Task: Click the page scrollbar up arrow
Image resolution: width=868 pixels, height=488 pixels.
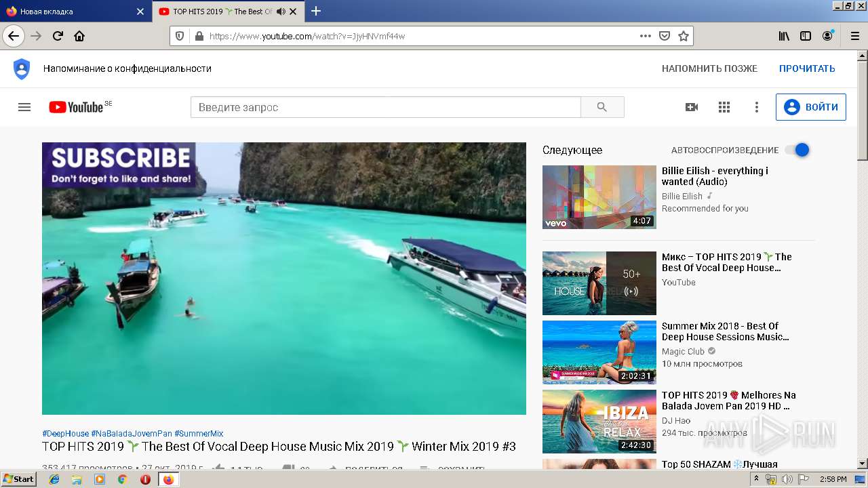Action: tap(862, 56)
